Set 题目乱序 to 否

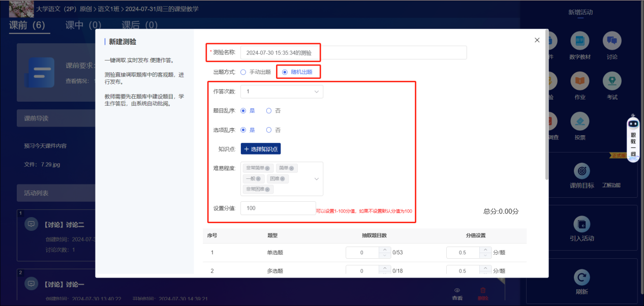269,110
